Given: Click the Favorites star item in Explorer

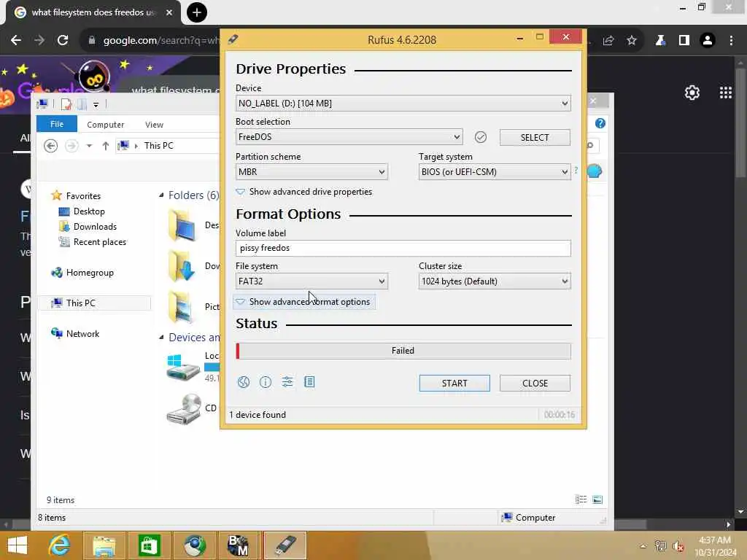Looking at the screenshot, I should (76, 195).
